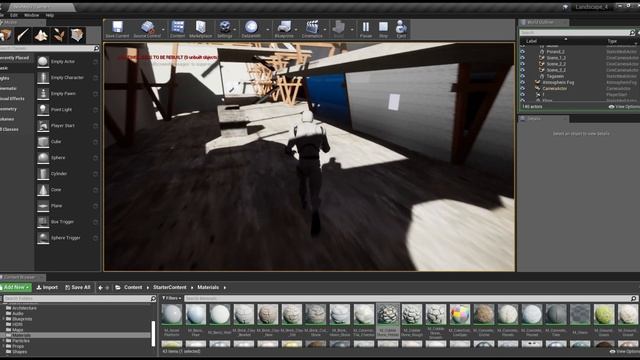Screen dimensions: 640x360
Task: Click the Add New button
Action: tap(16, 287)
